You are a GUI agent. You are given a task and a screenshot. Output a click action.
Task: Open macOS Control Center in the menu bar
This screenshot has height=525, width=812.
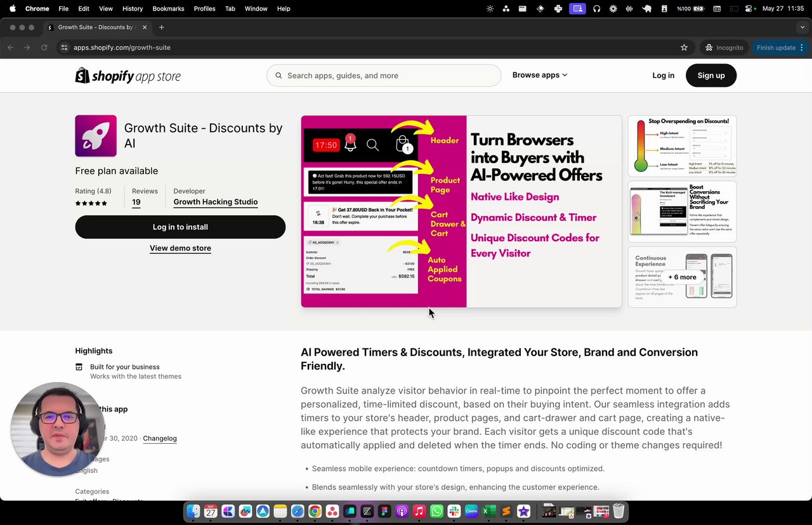coord(749,9)
